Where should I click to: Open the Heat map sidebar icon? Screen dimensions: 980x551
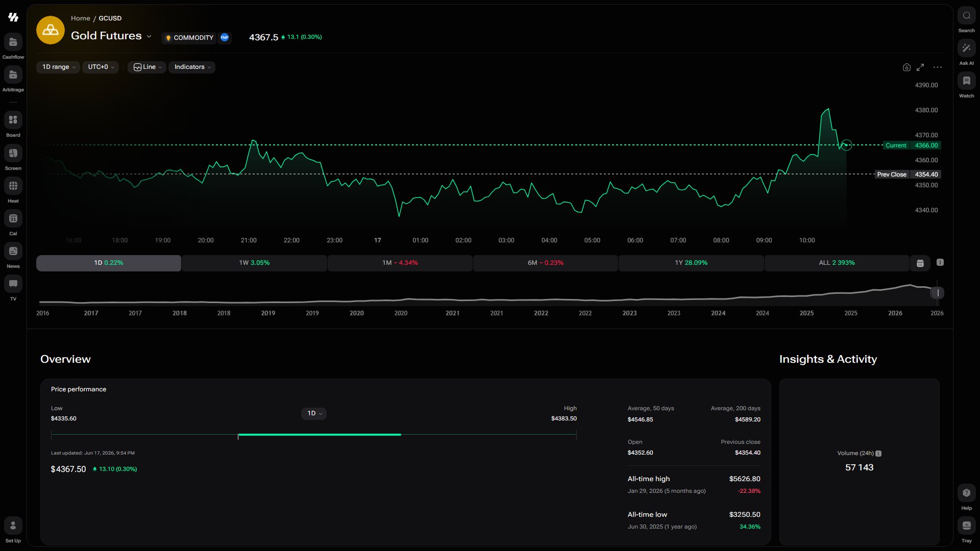[x=13, y=186]
